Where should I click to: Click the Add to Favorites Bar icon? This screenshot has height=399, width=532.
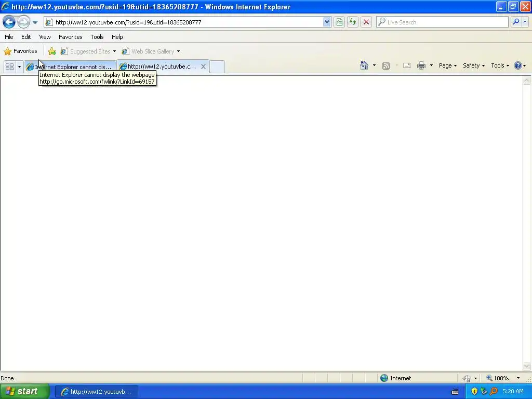52,51
